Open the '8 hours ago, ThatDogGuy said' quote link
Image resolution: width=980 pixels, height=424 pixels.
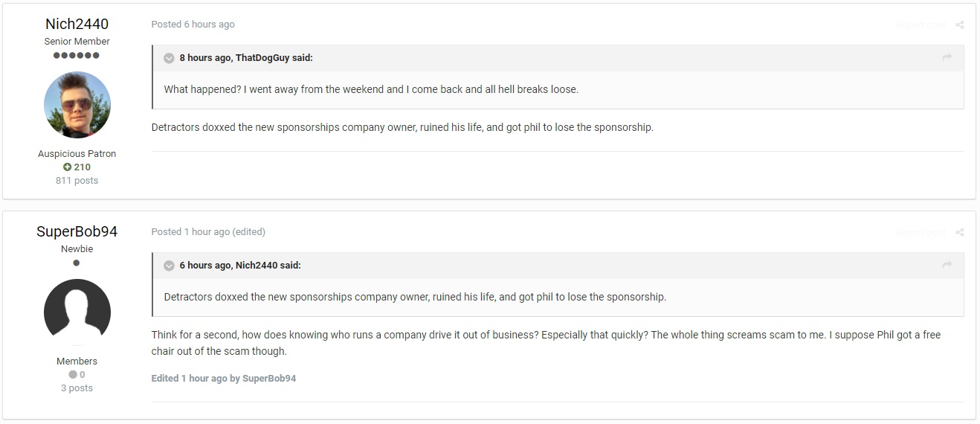246,58
